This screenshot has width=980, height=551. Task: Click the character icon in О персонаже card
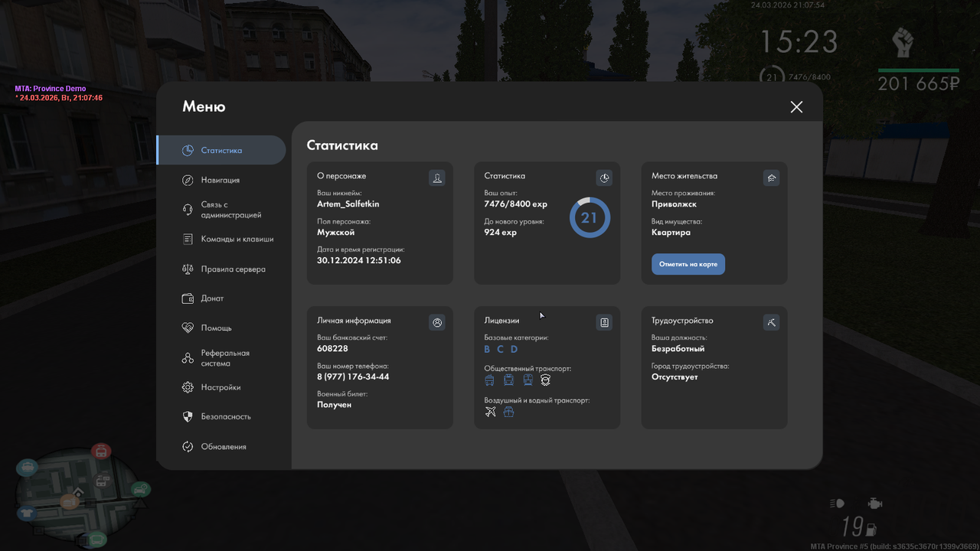point(437,178)
